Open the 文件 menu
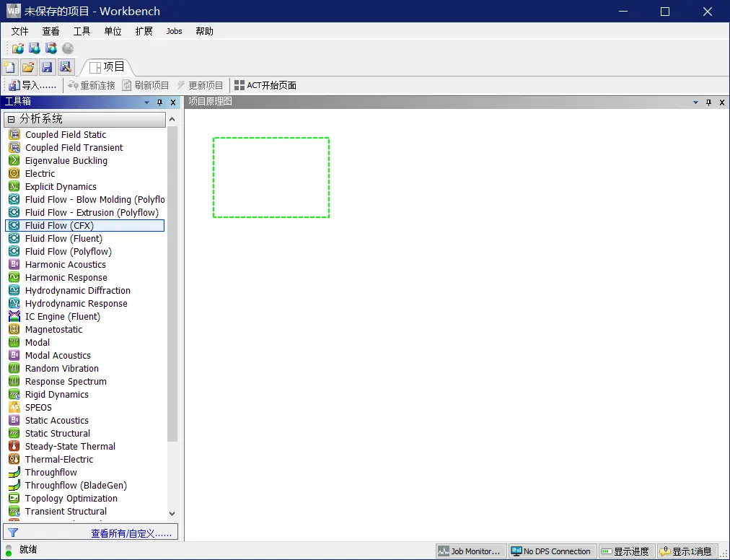730x560 pixels. [19, 31]
